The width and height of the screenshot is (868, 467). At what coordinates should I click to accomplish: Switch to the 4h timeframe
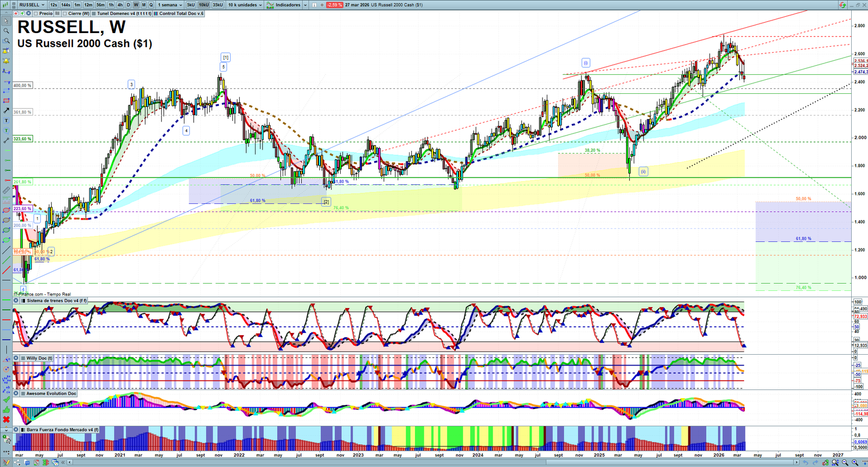pyautogui.click(x=120, y=5)
